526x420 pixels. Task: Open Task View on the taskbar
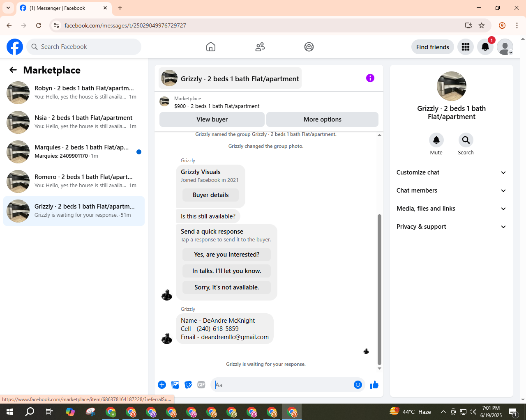click(x=49, y=412)
